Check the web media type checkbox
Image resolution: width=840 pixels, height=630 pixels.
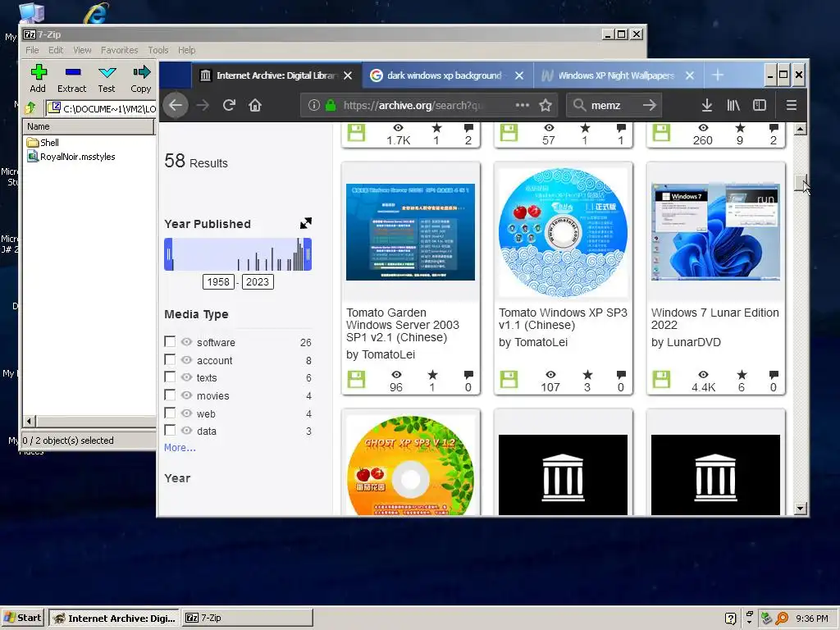point(170,413)
